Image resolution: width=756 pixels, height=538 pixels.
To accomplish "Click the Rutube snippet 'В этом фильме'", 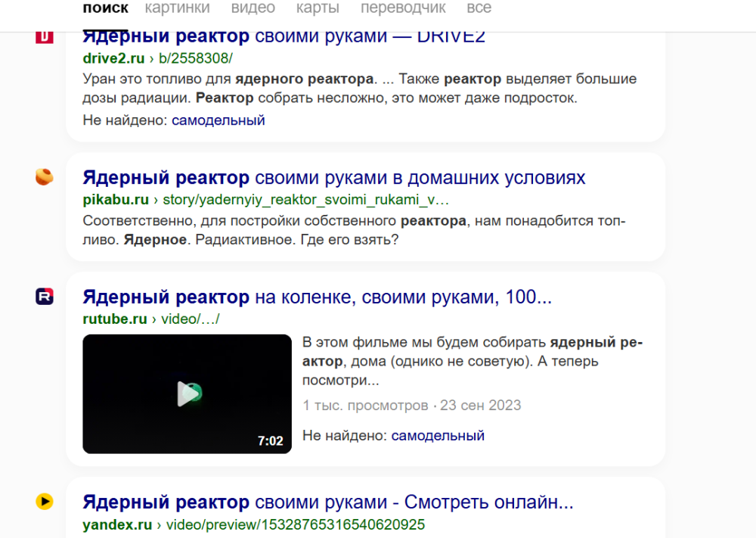I will pyautogui.click(x=472, y=361).
